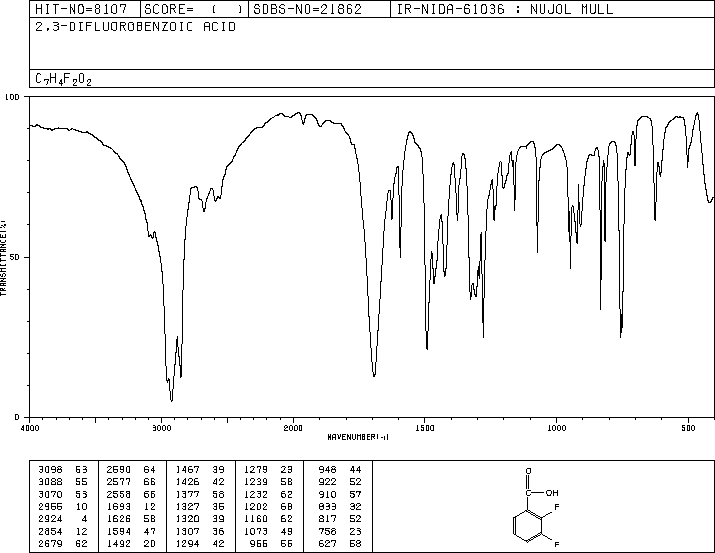Click the 500 tick label on x-axis
The width and height of the screenshot is (715, 553).
[688, 428]
